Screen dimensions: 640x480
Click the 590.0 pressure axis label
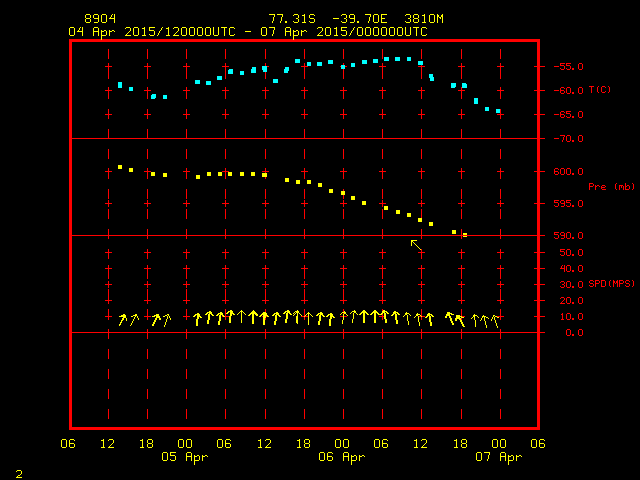tap(568, 236)
